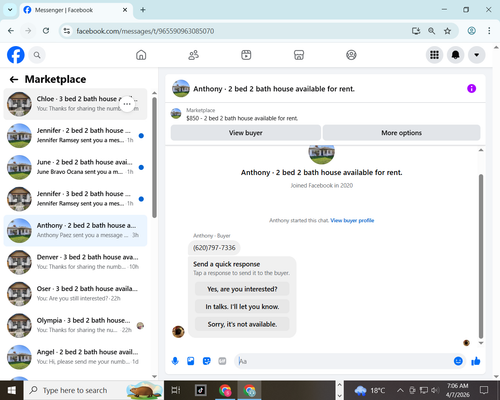The height and width of the screenshot is (400, 500).
Task: Open conversation info purple icon
Action: coord(471,89)
